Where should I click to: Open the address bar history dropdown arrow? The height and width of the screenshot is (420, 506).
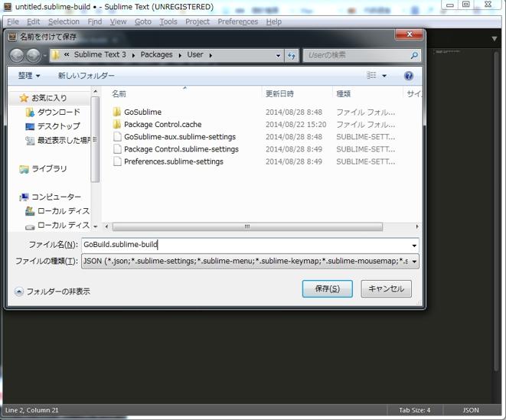278,56
